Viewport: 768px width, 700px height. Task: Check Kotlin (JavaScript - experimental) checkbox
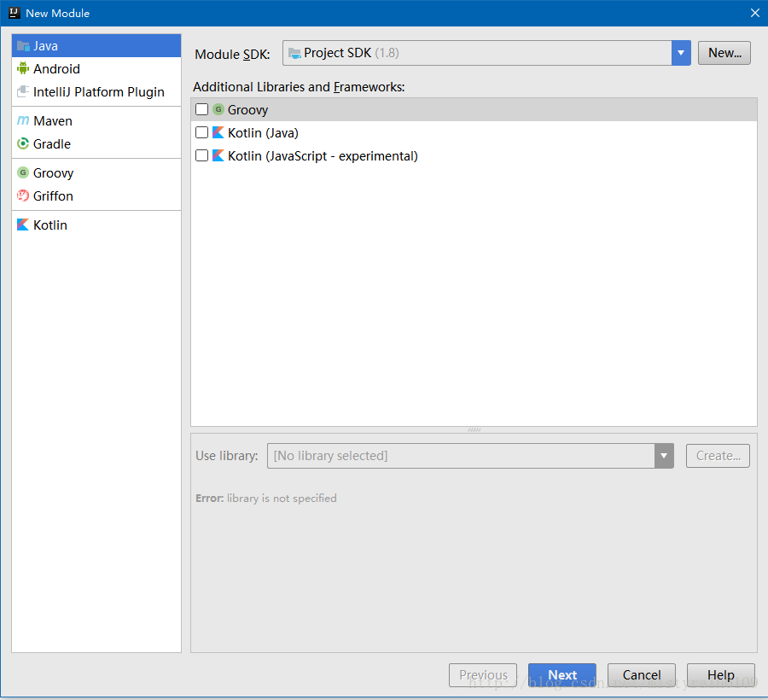tap(201, 155)
